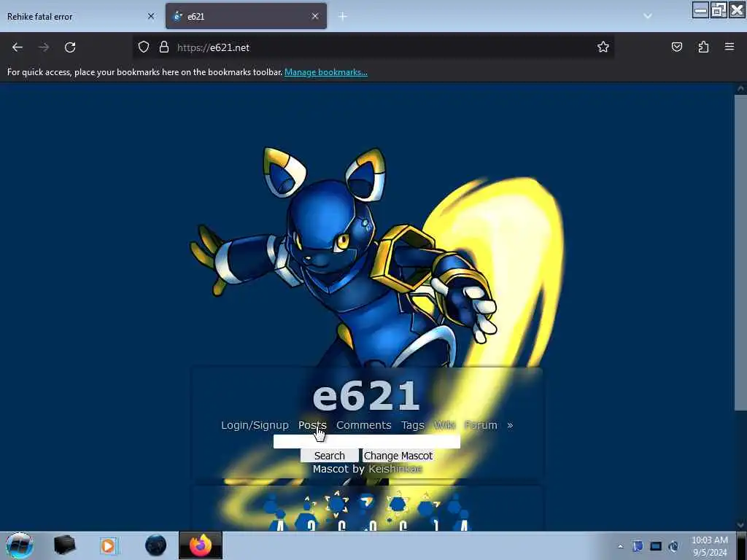
Task: Click the Change Mascot button
Action: pos(398,456)
